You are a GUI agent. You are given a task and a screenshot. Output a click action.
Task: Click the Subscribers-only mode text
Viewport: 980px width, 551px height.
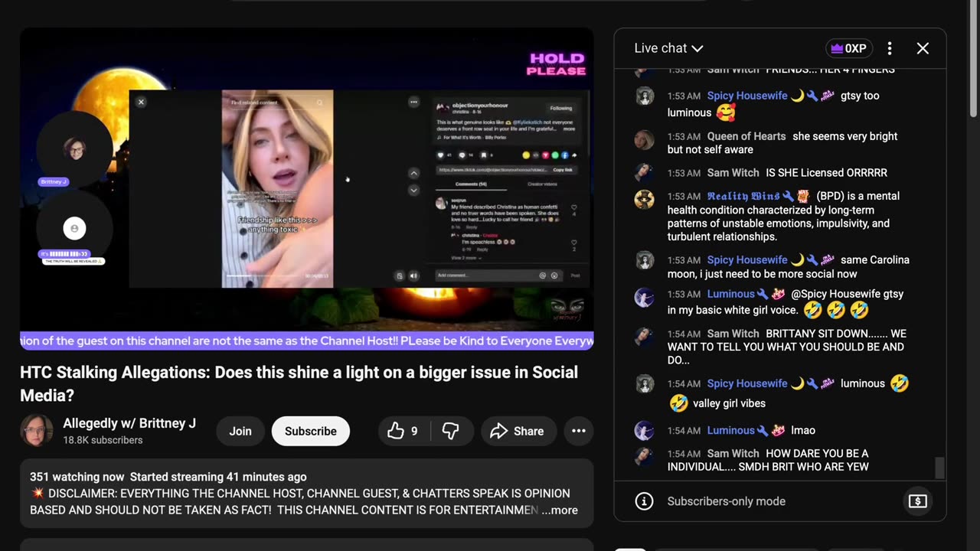pyautogui.click(x=726, y=501)
